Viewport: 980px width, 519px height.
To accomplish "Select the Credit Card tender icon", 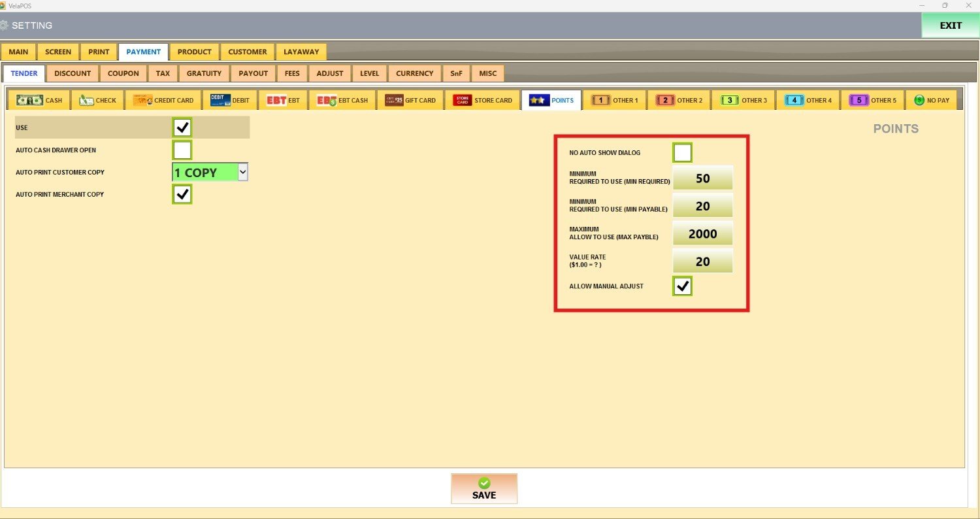I will click(x=144, y=100).
